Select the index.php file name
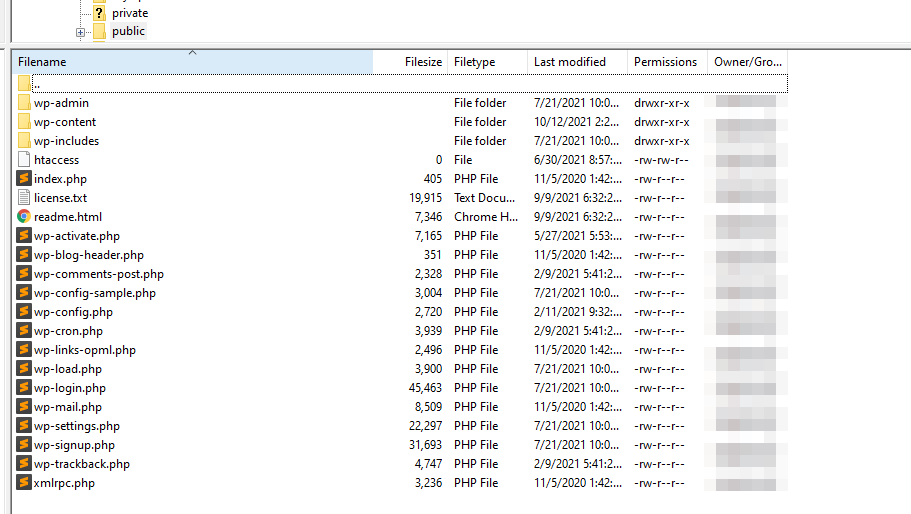This screenshot has height=514, width=911. tap(60, 179)
